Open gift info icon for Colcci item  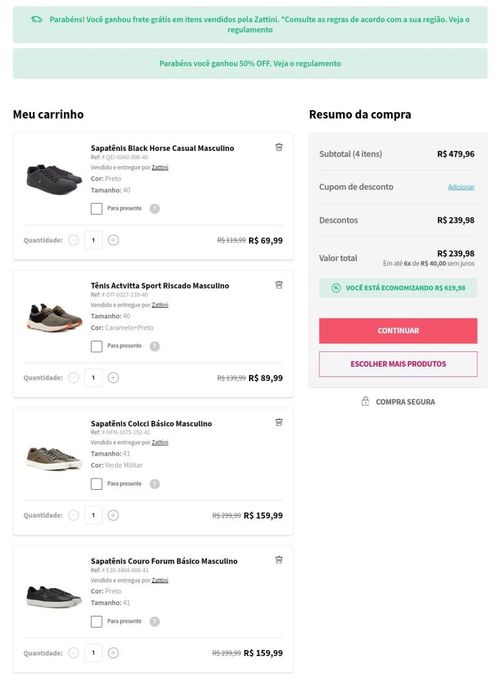click(x=155, y=484)
